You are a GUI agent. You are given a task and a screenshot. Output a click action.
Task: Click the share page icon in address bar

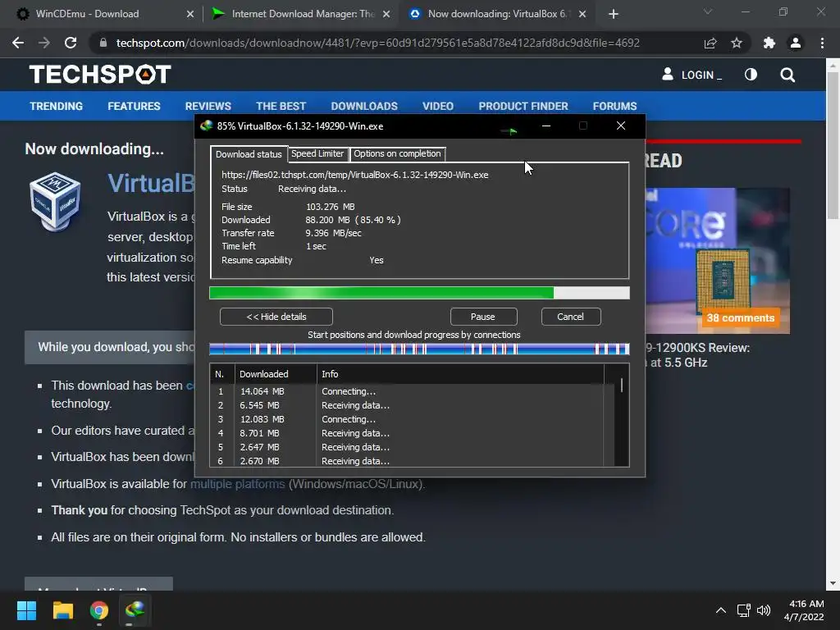click(710, 43)
